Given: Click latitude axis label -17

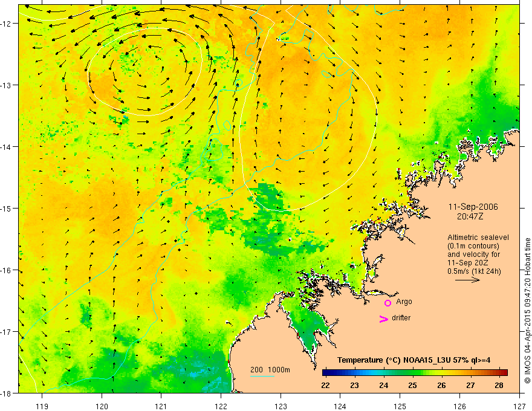Looking at the screenshot, I should point(7,332).
